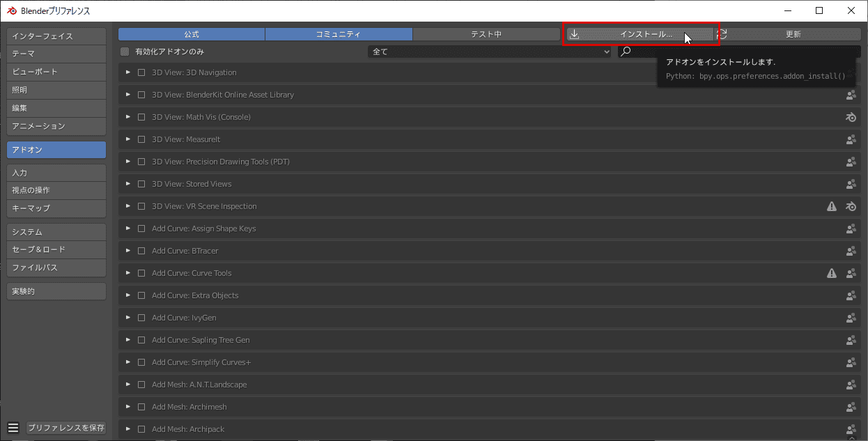Screen dimensions: 868x441
Task: Toggle the 有効化アドオンのみ checkbox
Action: click(x=125, y=52)
